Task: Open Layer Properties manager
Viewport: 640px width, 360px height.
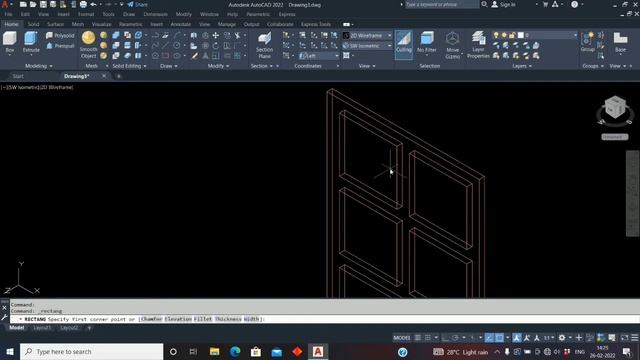Action: coord(478,45)
